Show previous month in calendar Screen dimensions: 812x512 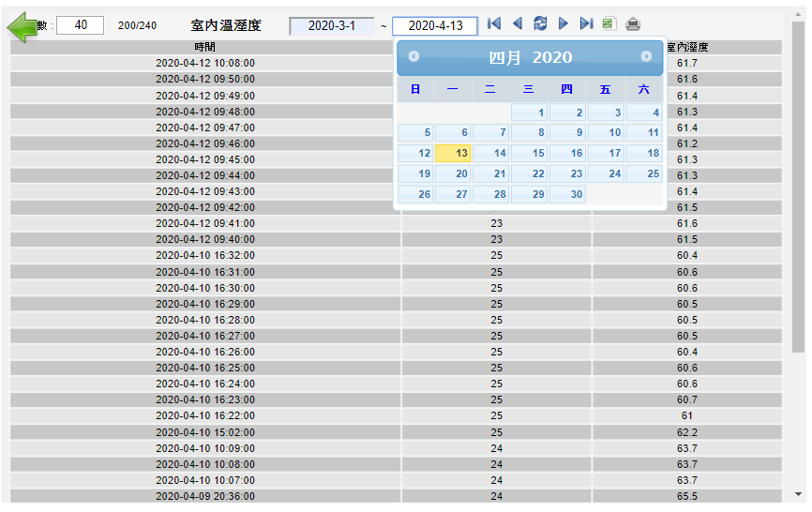(414, 56)
